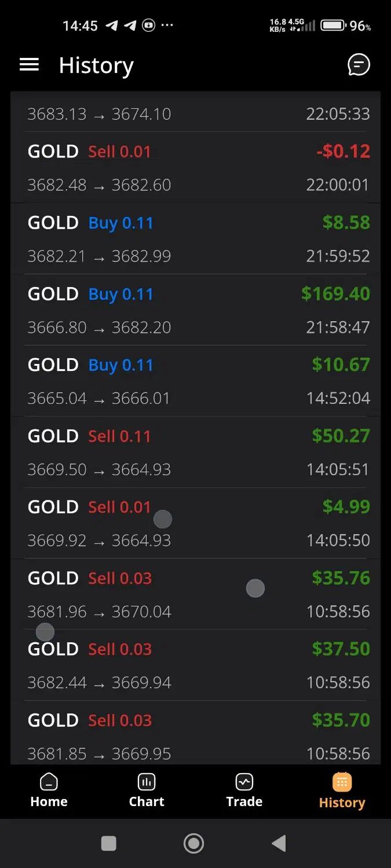Tap the History page title
This screenshot has height=868, width=391.
pyautogui.click(x=96, y=65)
